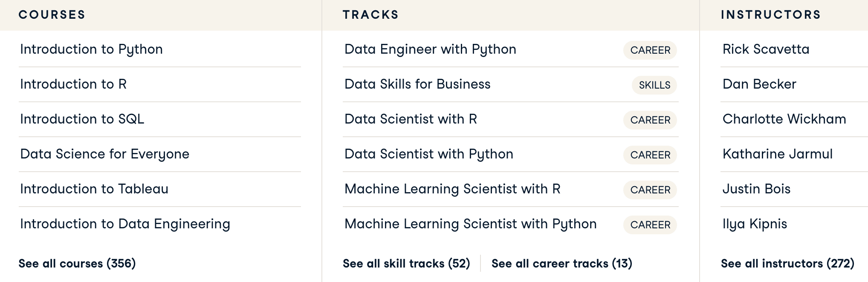Image resolution: width=868 pixels, height=282 pixels.
Task: Select the Introduction to R course
Action: tap(72, 84)
